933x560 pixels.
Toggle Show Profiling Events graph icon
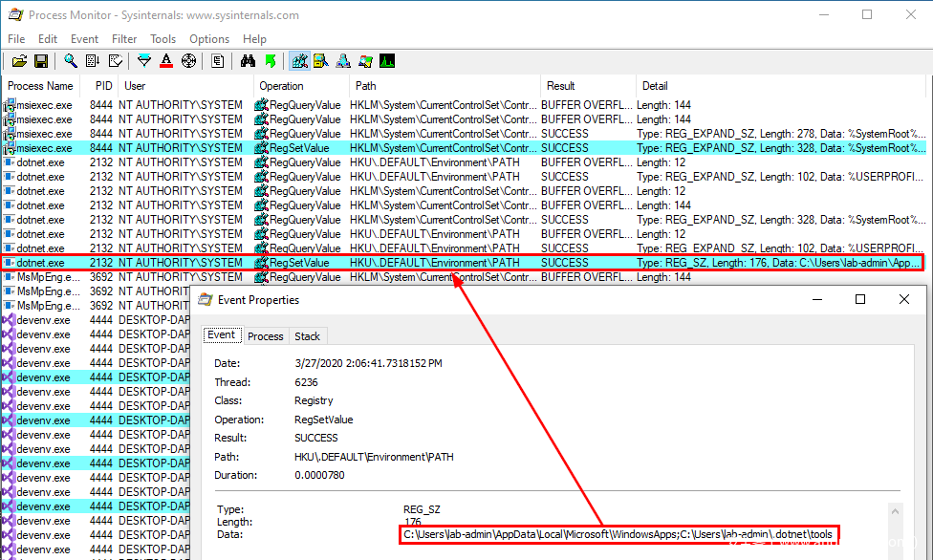[x=387, y=61]
